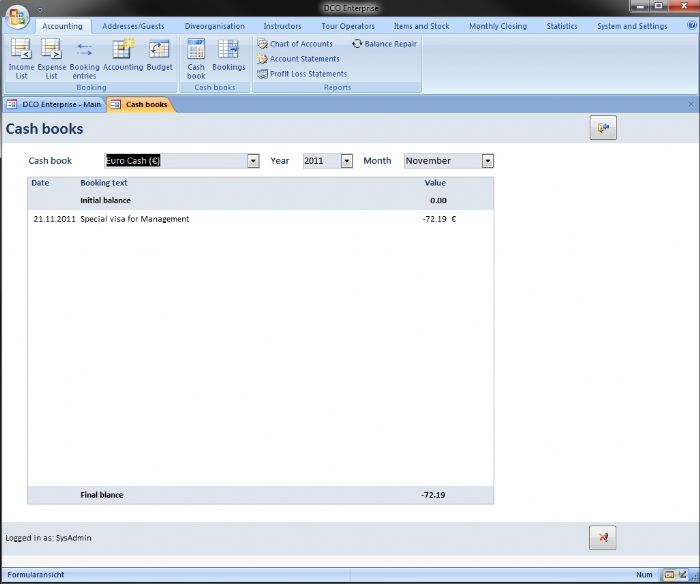Switch to Form view in status bar

[669, 575]
